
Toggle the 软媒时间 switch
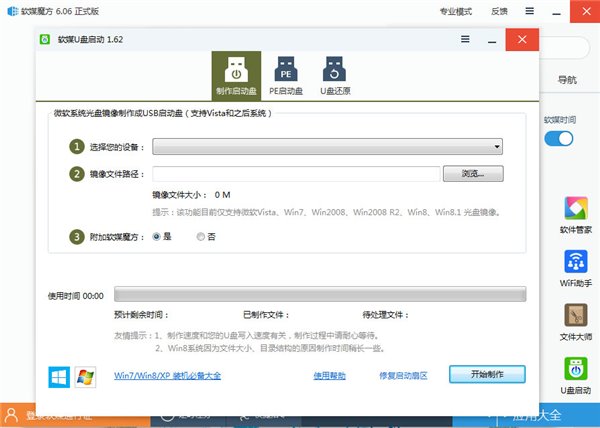[x=559, y=139]
